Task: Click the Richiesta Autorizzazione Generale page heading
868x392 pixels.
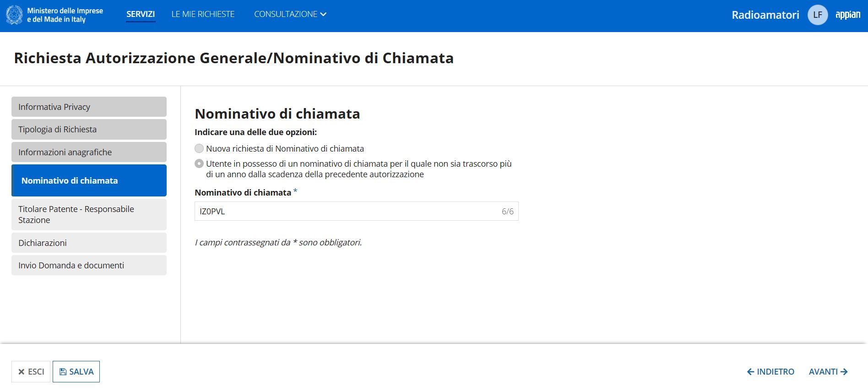Action: 234,58
